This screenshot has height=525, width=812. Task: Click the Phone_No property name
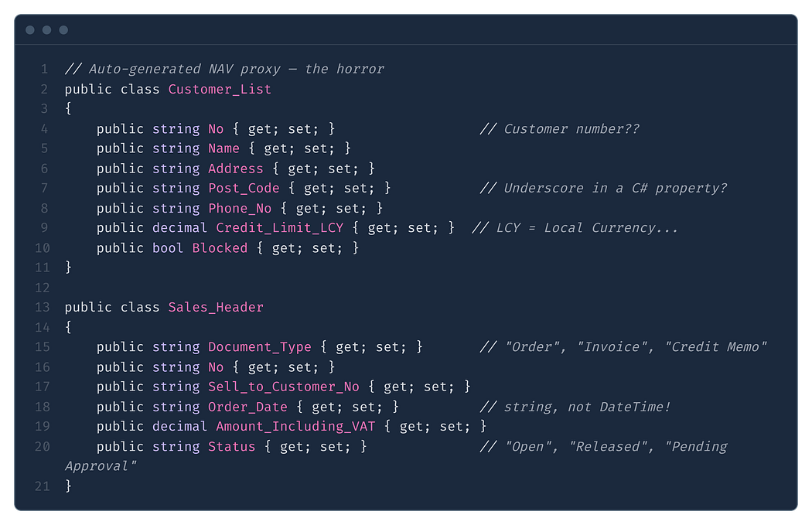pos(240,208)
